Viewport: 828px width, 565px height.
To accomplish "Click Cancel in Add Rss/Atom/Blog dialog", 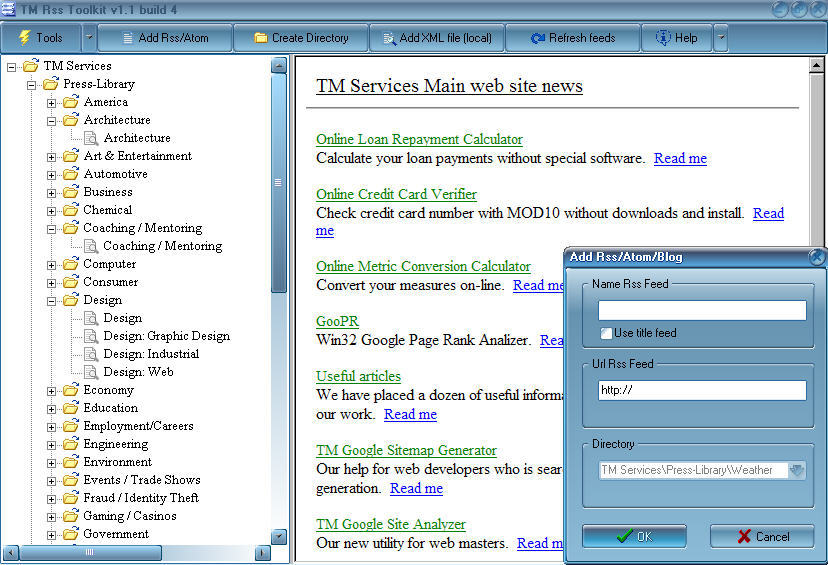I will [762, 536].
